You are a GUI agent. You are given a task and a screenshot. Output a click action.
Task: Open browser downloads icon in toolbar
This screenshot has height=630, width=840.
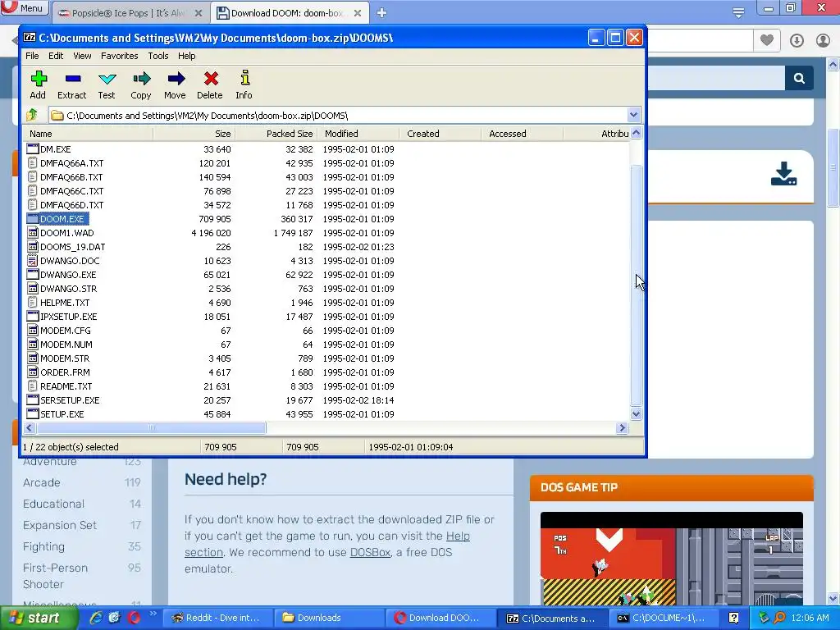point(797,40)
